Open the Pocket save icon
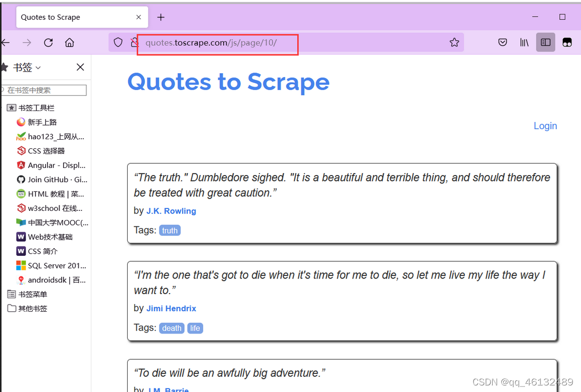The height and width of the screenshot is (392, 581). coord(502,42)
